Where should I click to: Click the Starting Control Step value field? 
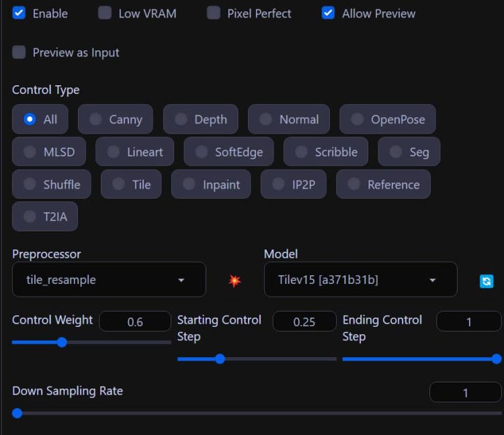point(304,322)
